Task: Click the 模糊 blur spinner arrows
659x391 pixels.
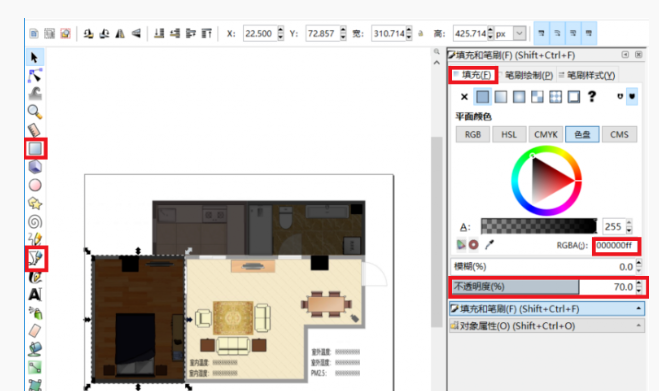Action: pyautogui.click(x=639, y=267)
